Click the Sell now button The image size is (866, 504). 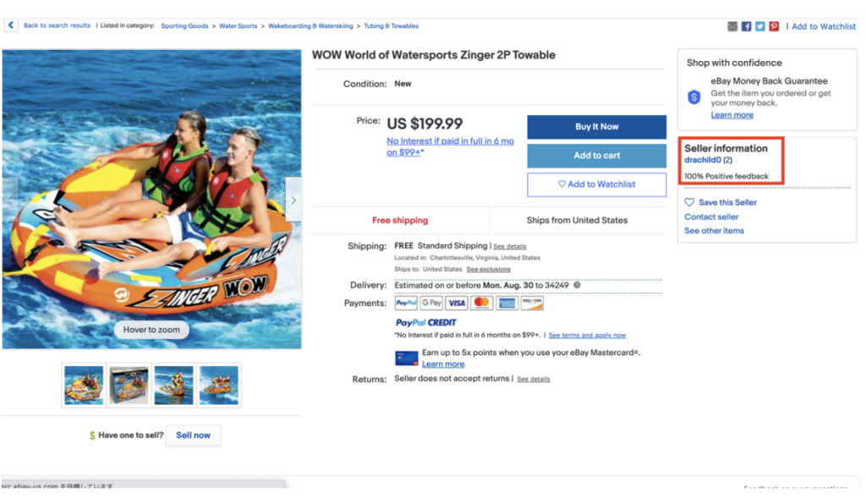click(x=193, y=436)
